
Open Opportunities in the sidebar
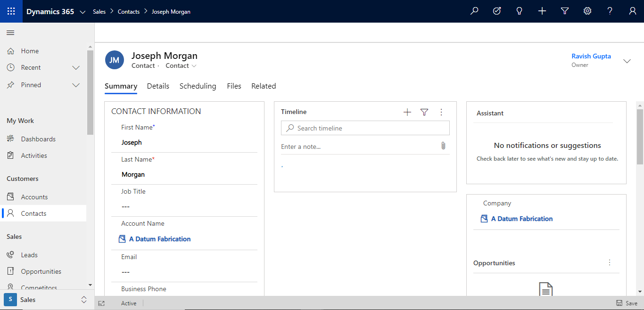coord(43,271)
